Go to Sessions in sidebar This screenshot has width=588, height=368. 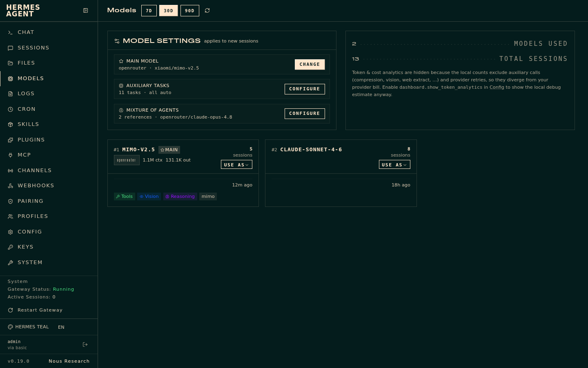[49, 48]
